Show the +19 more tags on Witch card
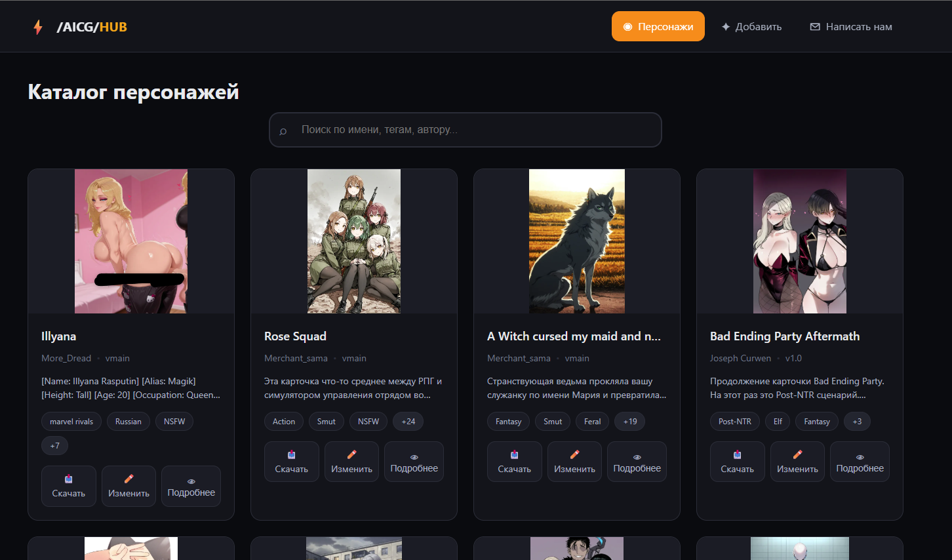The image size is (952, 560). tap(630, 422)
